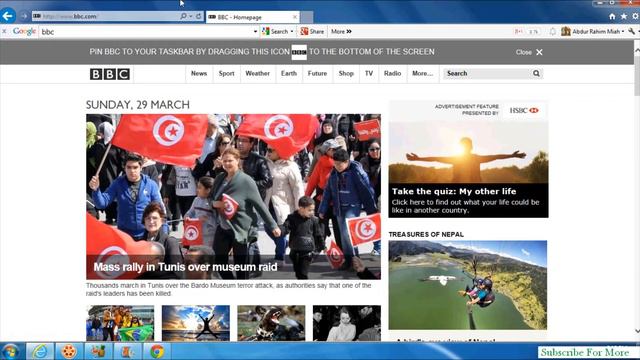Expand the toolbar More chevron
Viewport: 640px width, 360px height.
point(341,31)
